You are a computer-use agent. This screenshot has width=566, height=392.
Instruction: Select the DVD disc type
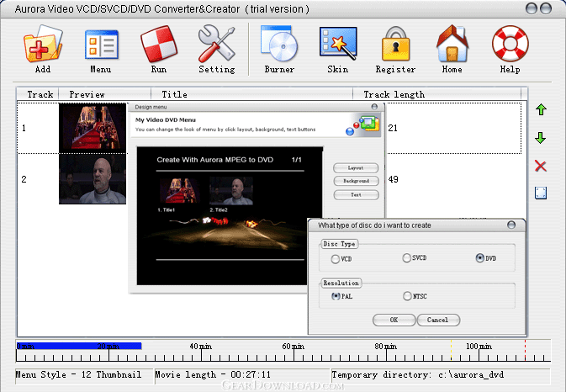(x=486, y=258)
